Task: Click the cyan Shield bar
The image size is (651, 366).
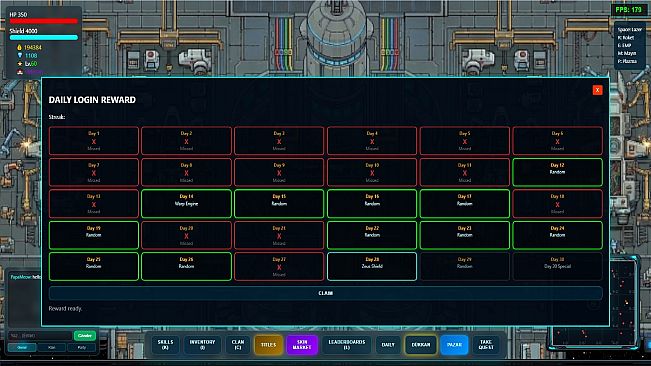Action: pyautogui.click(x=44, y=37)
